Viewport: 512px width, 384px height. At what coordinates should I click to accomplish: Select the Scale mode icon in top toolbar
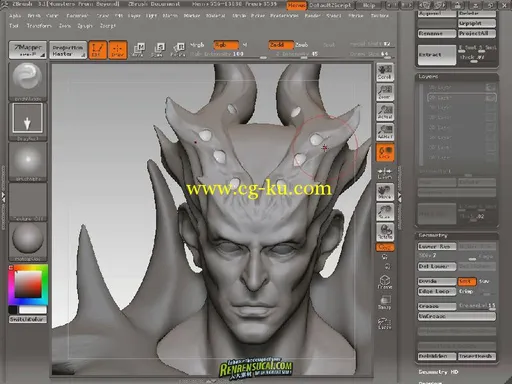(158, 50)
